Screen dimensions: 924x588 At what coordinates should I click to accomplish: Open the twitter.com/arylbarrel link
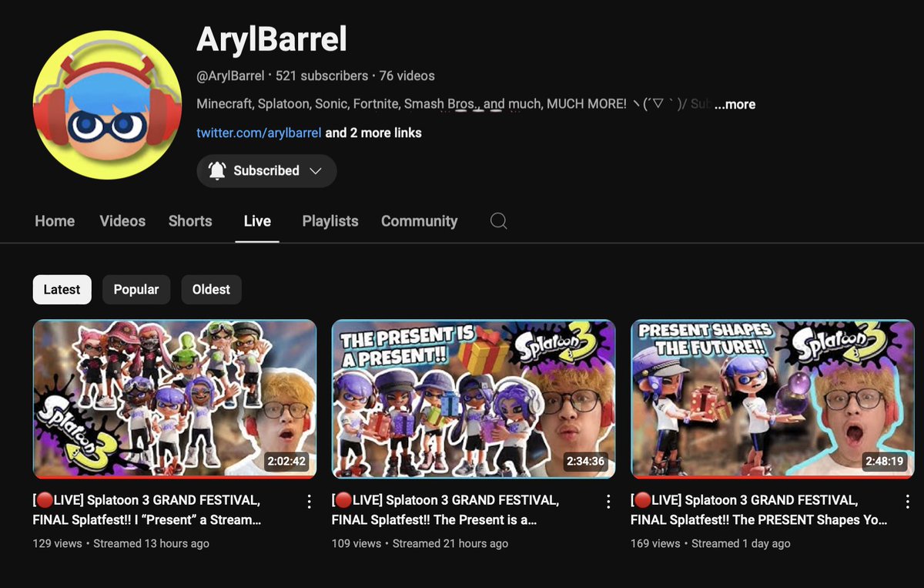pyautogui.click(x=259, y=133)
